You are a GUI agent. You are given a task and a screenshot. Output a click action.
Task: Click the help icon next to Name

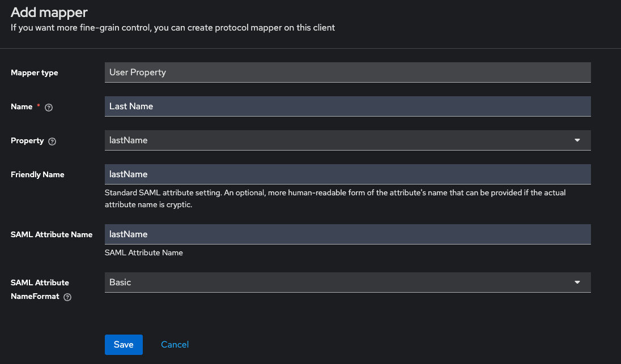pos(49,107)
